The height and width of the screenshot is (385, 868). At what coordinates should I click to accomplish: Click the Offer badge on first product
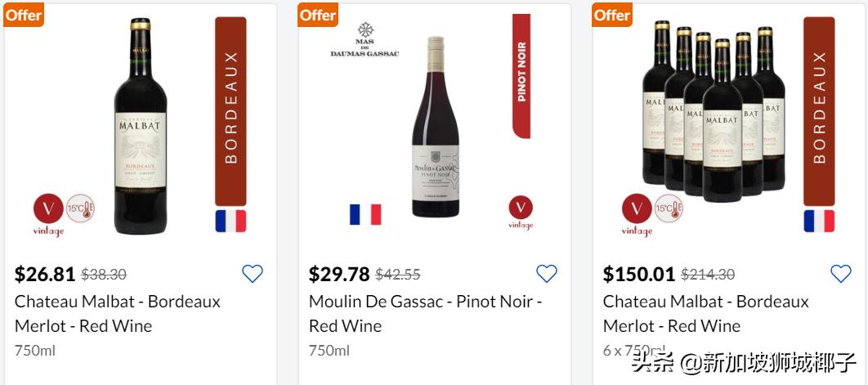click(24, 14)
